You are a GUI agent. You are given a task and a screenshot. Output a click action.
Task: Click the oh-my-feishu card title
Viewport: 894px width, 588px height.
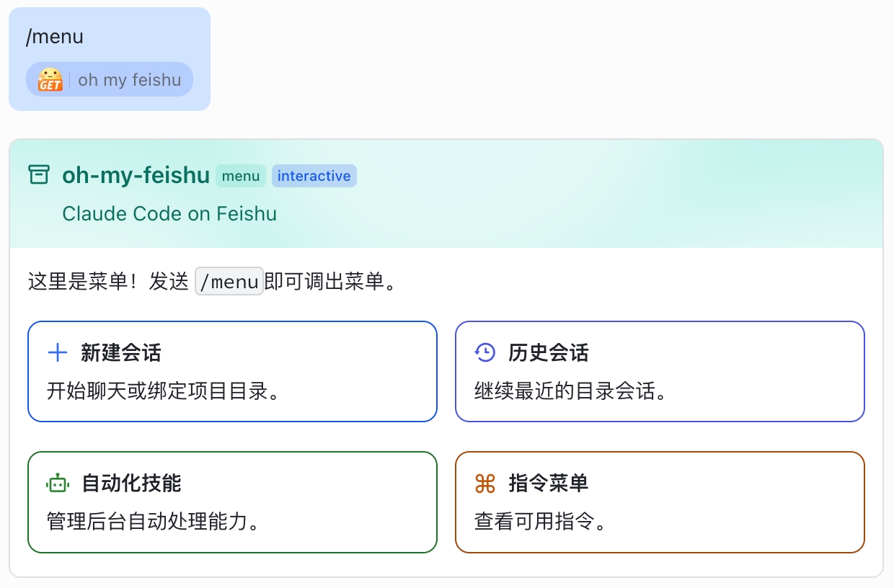[136, 175]
